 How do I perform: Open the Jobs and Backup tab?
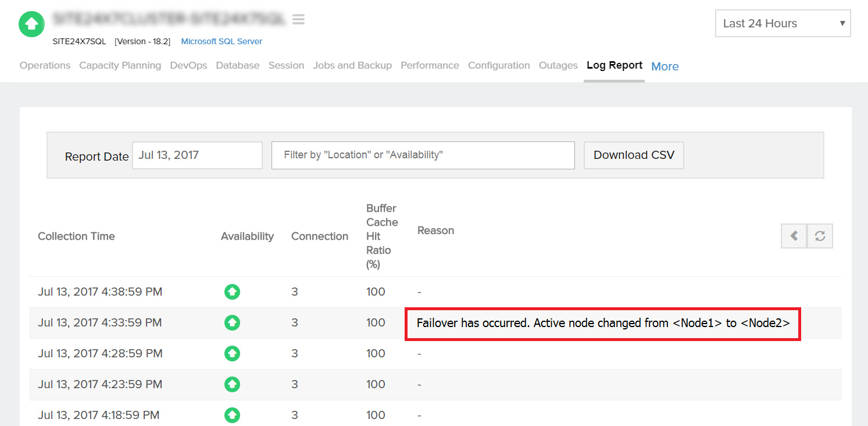(x=352, y=65)
